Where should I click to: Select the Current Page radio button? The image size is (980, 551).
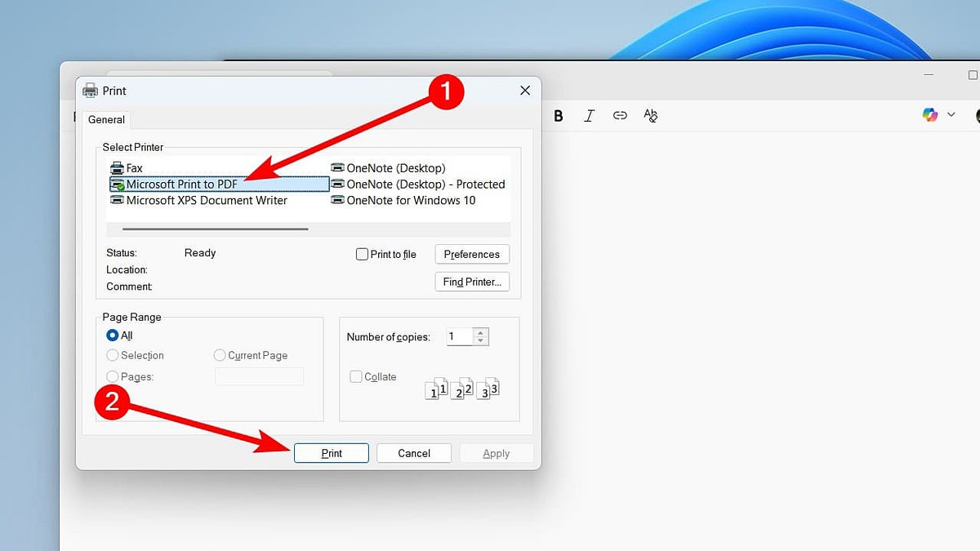pos(219,355)
